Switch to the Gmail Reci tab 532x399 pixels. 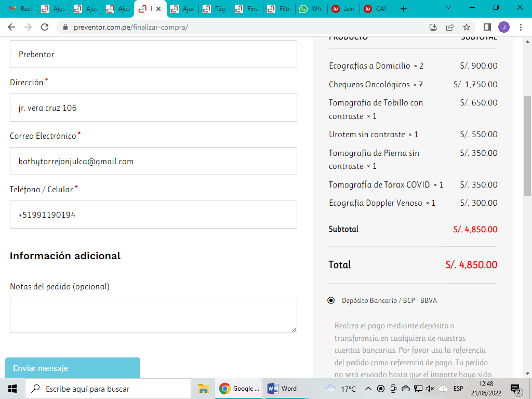(x=20, y=9)
